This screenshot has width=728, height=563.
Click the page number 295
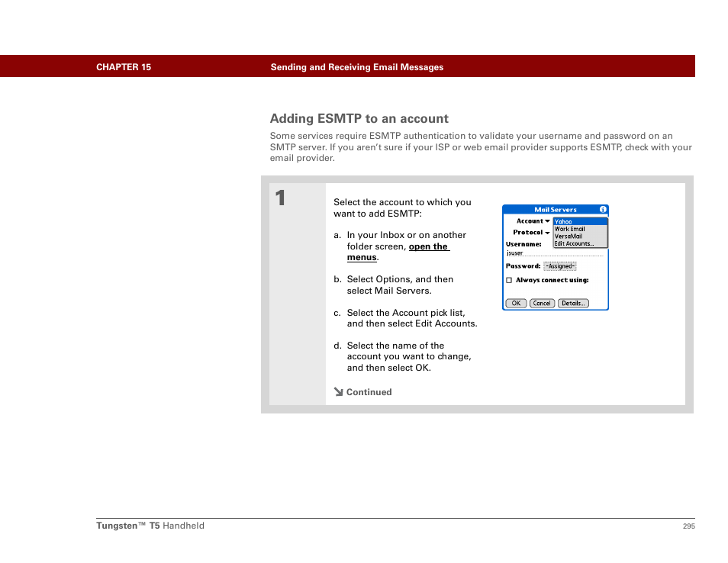point(688,526)
